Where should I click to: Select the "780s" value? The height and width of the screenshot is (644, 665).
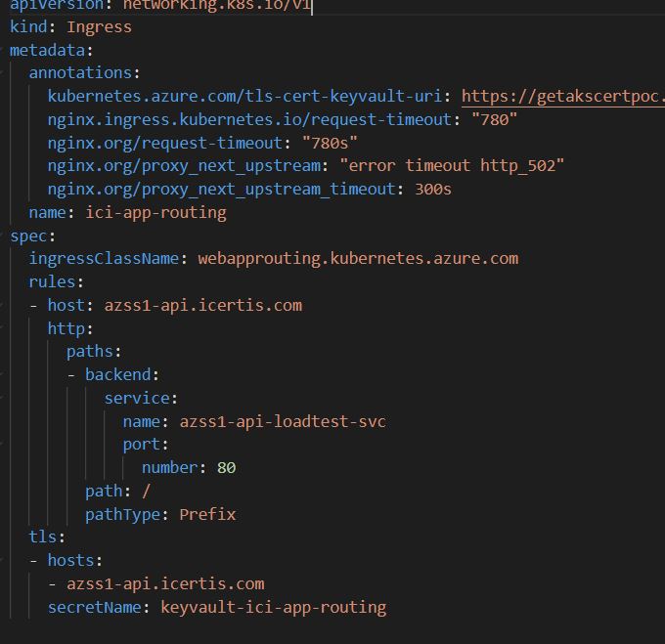(x=330, y=144)
